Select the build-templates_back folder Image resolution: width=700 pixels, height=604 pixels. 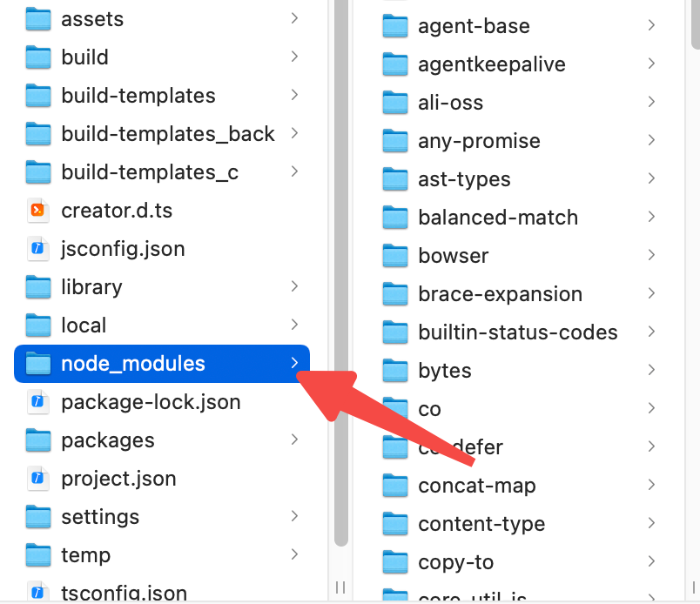[167, 134]
